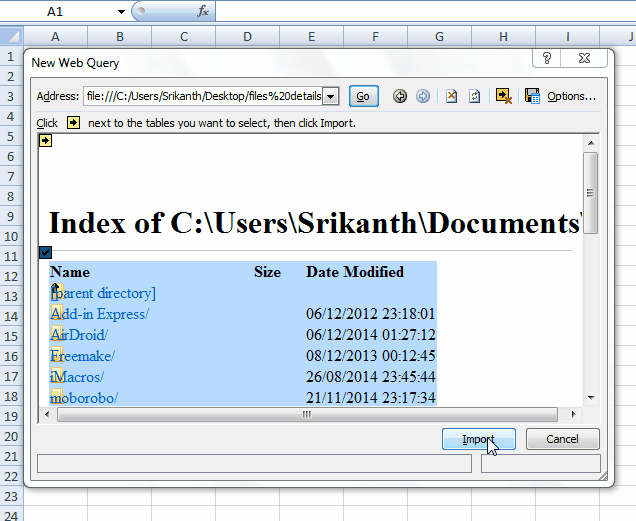Open the iMacros/ folder link
This screenshot has height=521, width=636.
pos(77,377)
